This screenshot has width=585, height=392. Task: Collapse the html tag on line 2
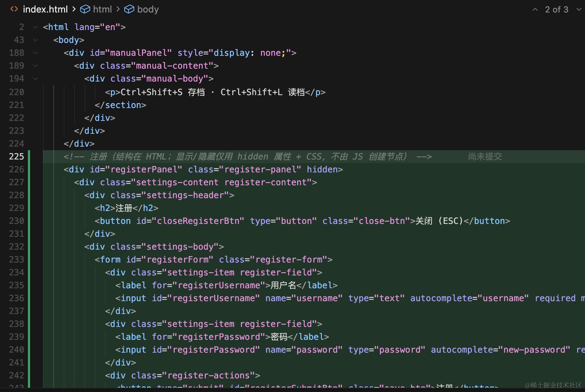[x=35, y=27]
